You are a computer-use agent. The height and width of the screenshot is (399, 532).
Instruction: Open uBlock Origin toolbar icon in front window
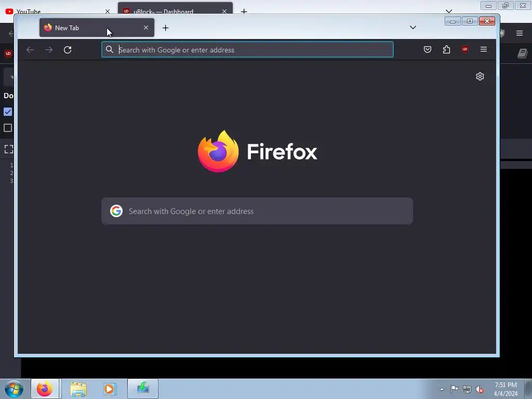[x=465, y=49]
